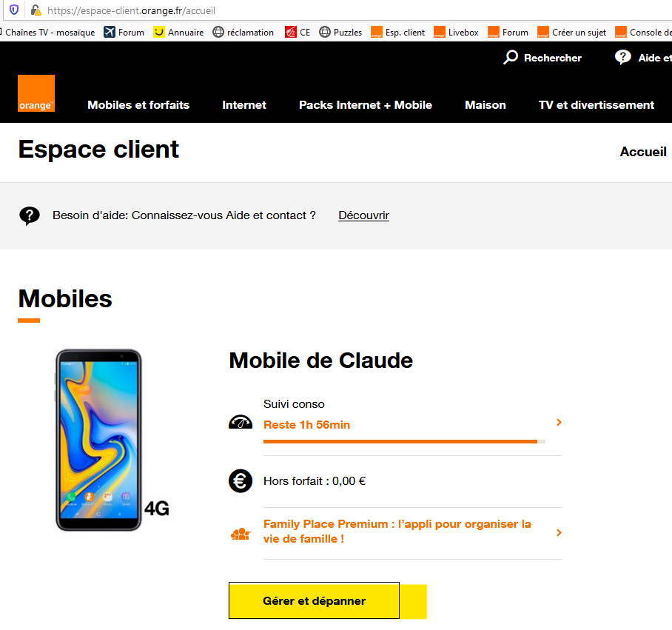
Task: Click the tracking protection shield icon
Action: point(14,10)
